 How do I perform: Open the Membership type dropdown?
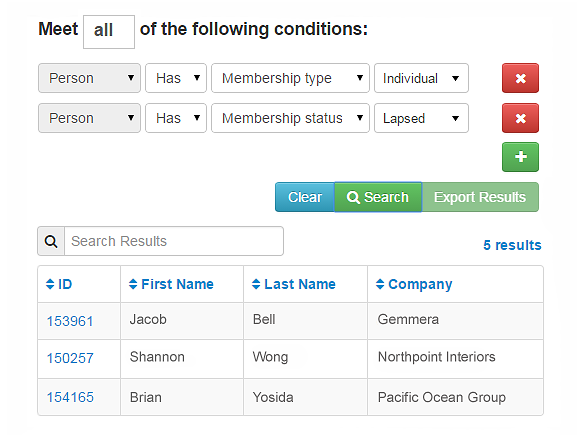click(x=290, y=78)
